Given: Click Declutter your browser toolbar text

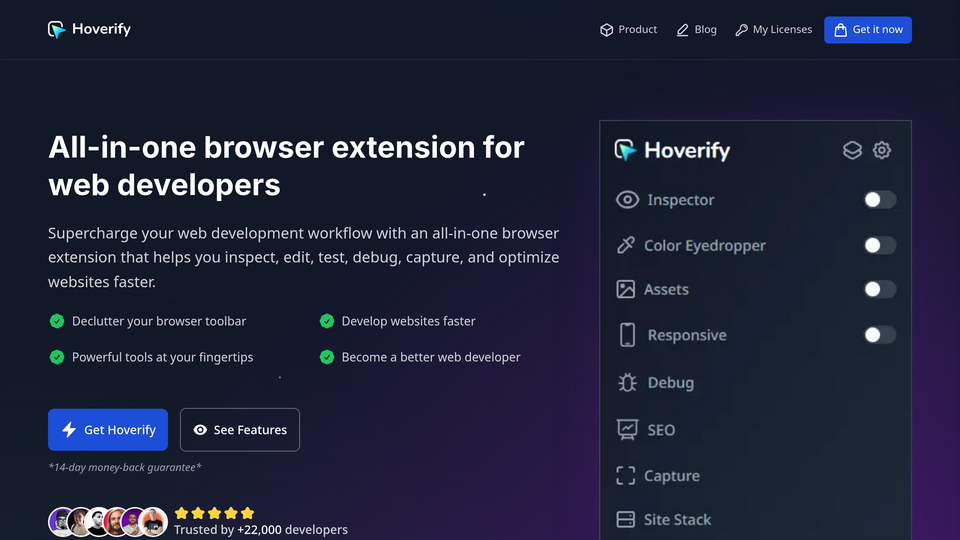Looking at the screenshot, I should (x=159, y=321).
